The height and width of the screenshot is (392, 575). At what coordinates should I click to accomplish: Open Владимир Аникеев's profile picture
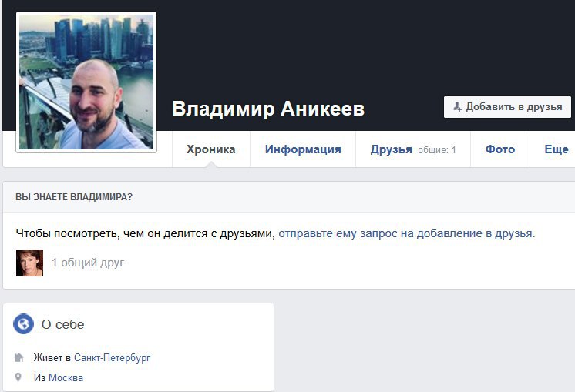coord(86,82)
